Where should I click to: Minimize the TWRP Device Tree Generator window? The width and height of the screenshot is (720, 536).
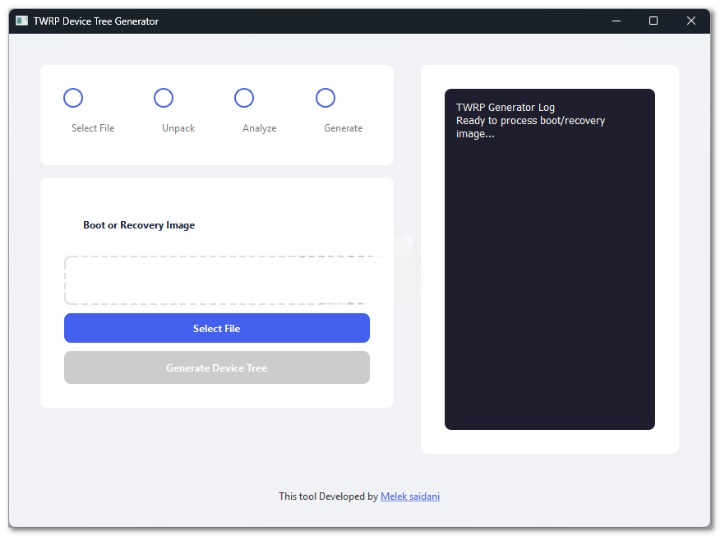(x=616, y=21)
